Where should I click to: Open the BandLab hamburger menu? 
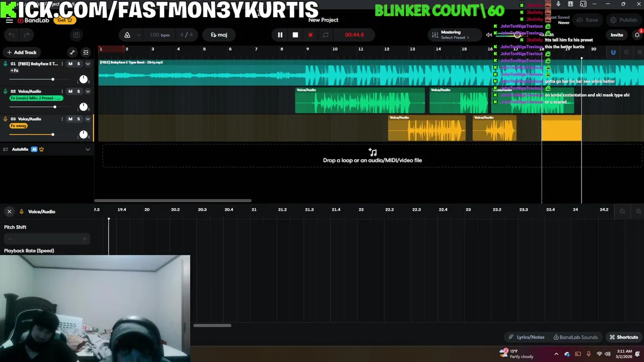tap(9, 20)
